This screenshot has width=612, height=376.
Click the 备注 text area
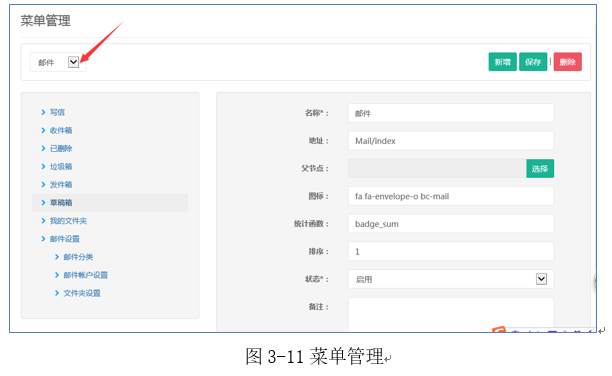[x=451, y=314]
